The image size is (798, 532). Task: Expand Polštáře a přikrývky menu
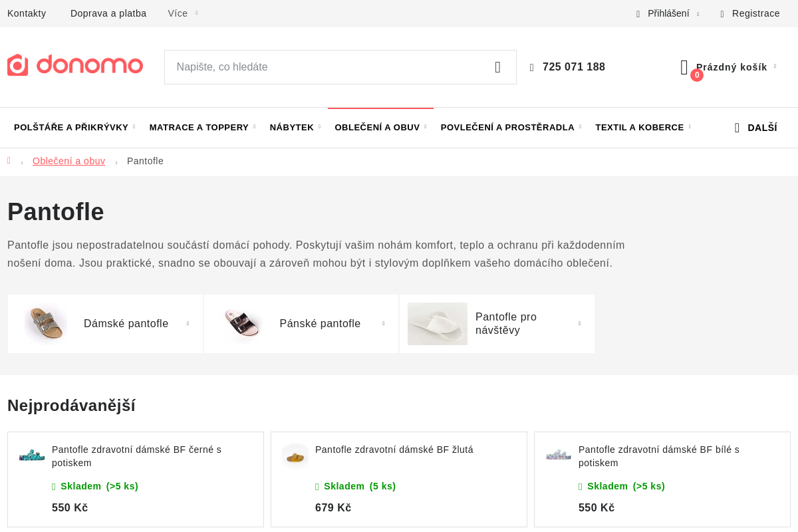click(74, 128)
